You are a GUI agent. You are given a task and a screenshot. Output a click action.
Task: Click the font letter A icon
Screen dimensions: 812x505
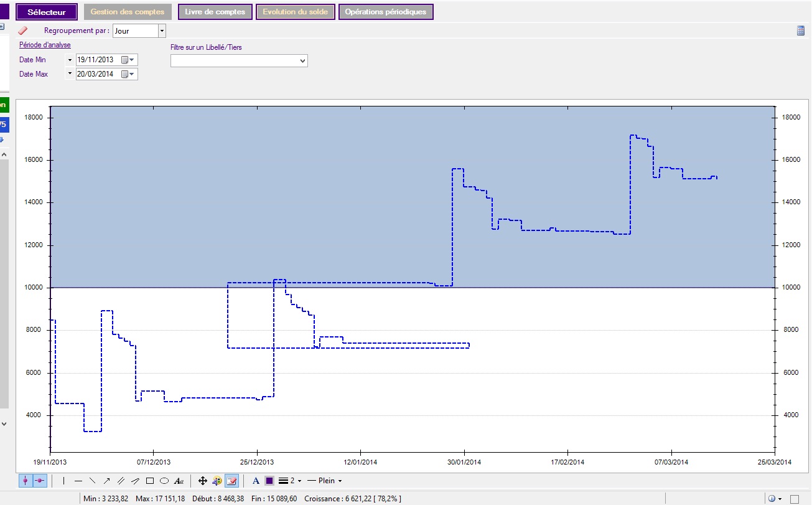coord(256,481)
